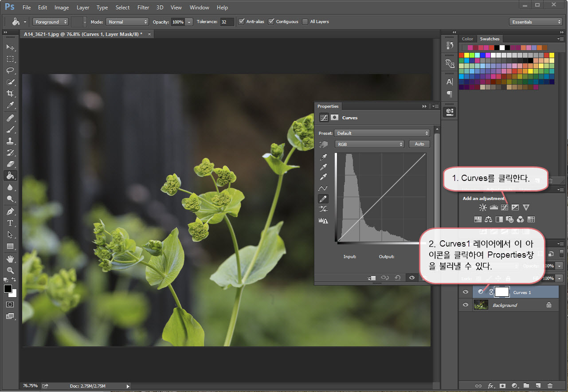The height and width of the screenshot is (392, 568).
Task: Click the Tolerance input field
Action: (227, 22)
